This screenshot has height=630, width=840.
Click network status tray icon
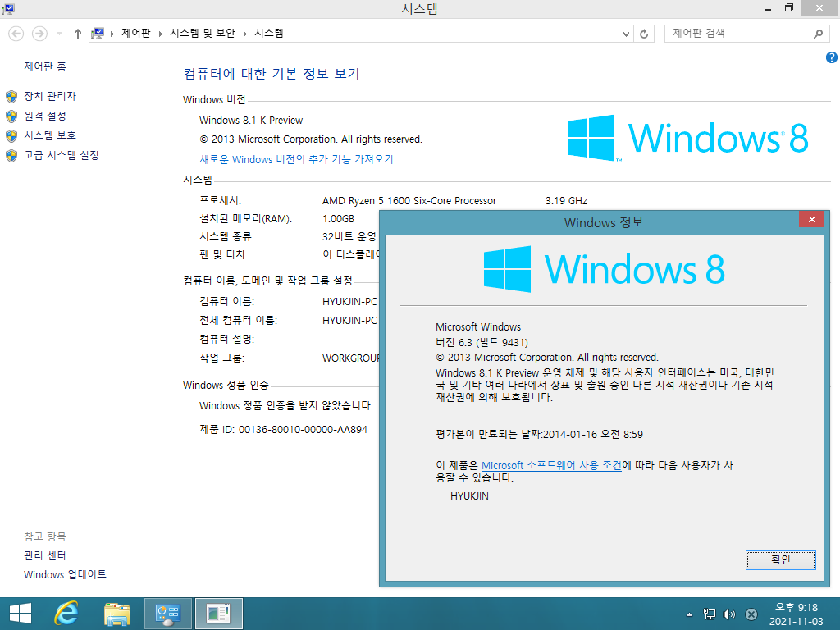[710, 614]
